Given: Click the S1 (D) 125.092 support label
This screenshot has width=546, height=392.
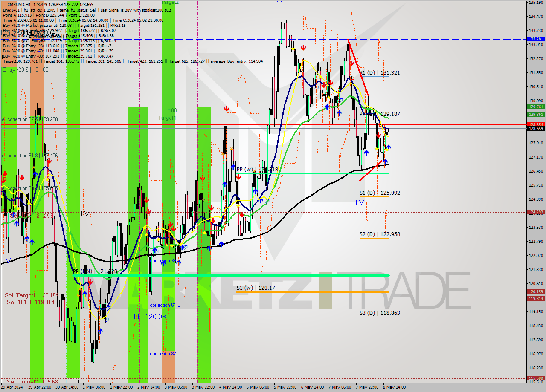Looking at the screenshot, I should (380, 193).
